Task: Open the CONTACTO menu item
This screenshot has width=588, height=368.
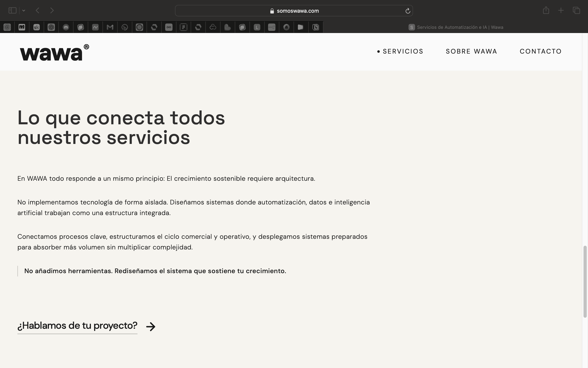Action: 541,51
